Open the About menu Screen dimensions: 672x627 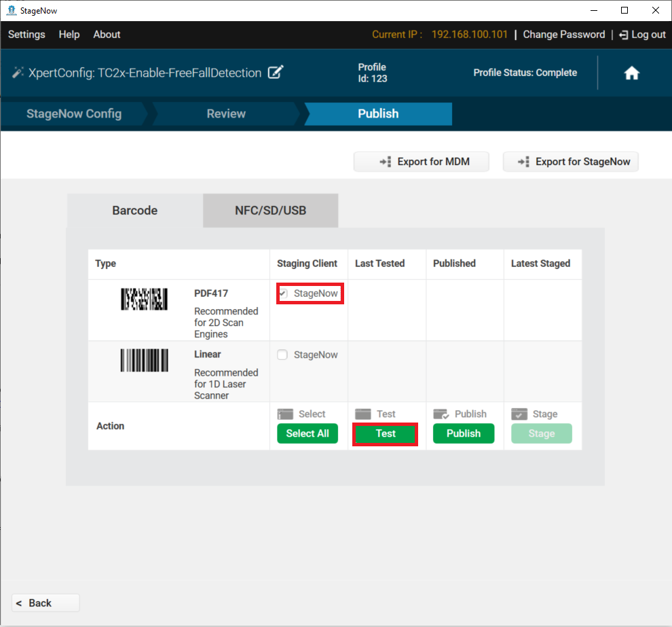pos(107,35)
